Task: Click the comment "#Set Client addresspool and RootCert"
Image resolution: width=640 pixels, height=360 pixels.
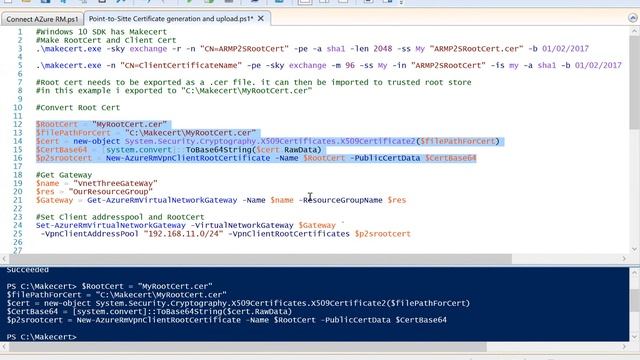Action: click(x=120, y=217)
